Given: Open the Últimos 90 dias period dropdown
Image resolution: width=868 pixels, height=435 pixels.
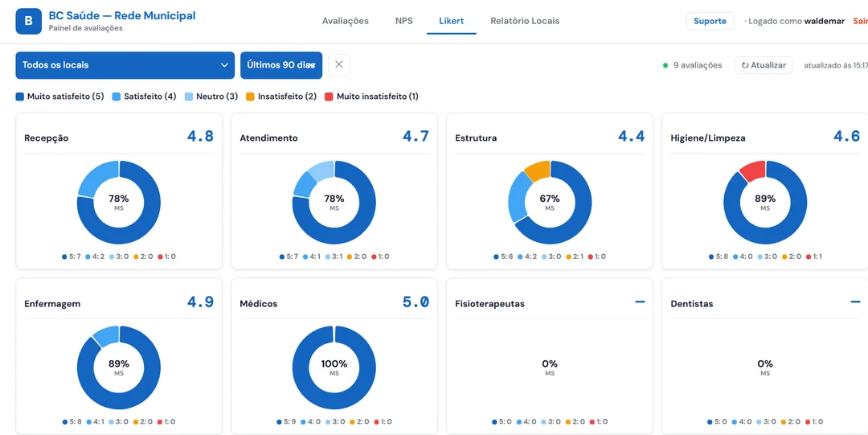Looking at the screenshot, I should point(281,65).
